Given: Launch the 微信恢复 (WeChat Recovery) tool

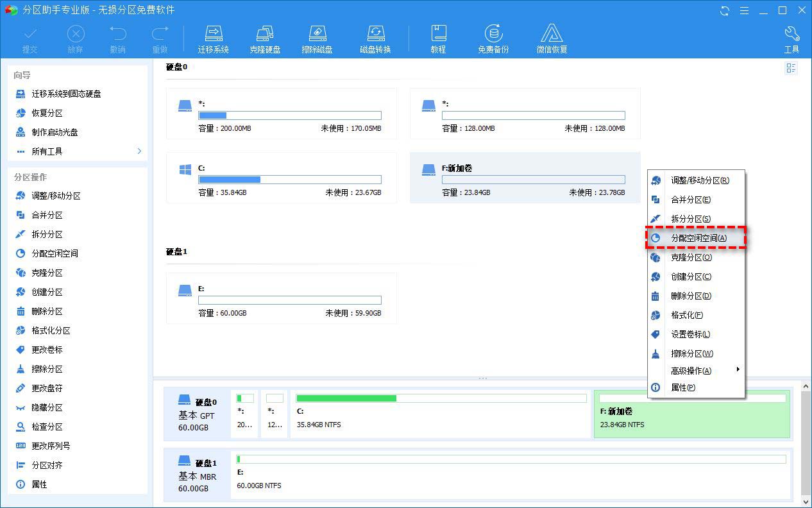Looking at the screenshot, I should pos(552,37).
